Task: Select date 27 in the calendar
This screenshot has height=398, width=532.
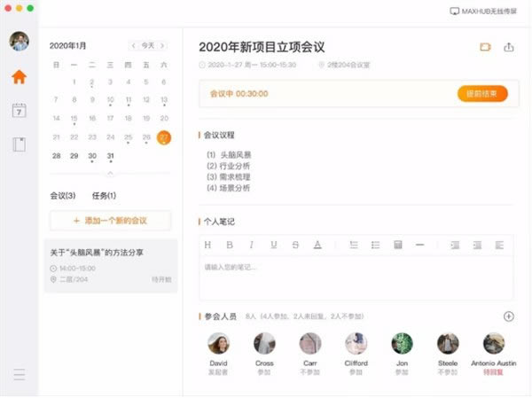Action: 164,137
